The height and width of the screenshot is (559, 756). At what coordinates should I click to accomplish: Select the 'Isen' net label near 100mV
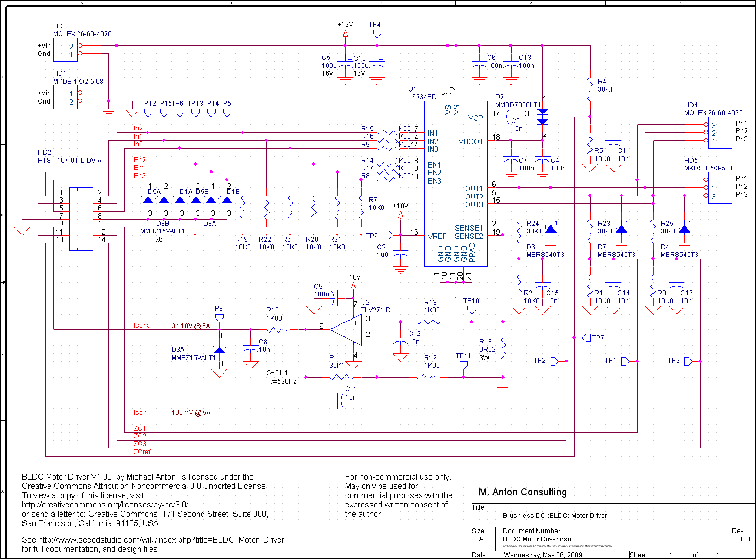(140, 413)
